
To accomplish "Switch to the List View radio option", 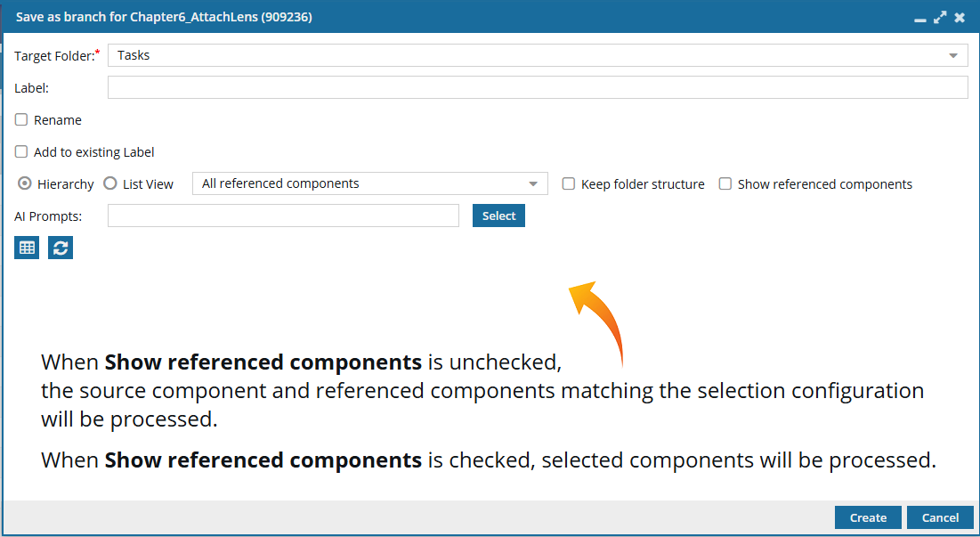I will [110, 183].
